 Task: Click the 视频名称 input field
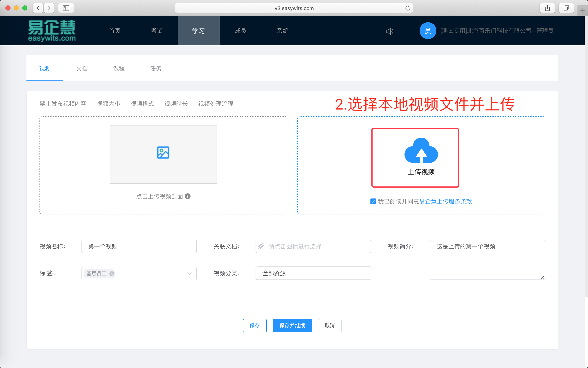139,246
